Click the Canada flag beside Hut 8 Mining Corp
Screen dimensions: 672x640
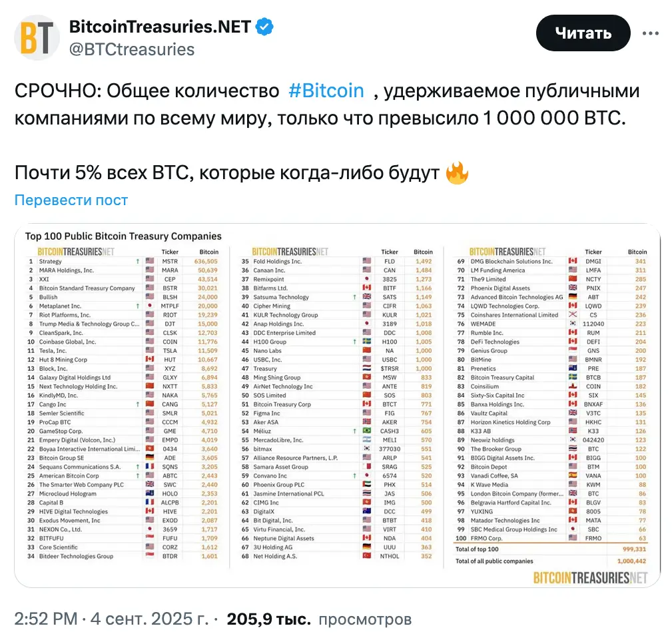tap(149, 360)
